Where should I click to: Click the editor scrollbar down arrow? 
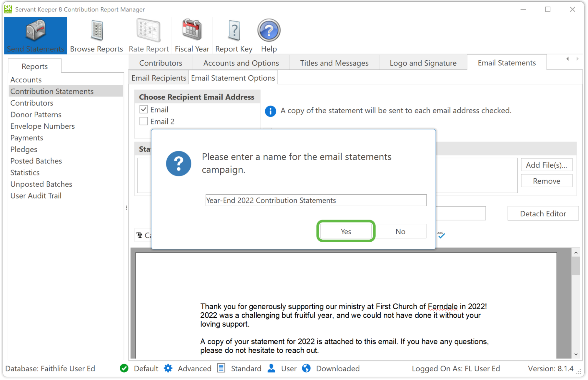click(576, 354)
